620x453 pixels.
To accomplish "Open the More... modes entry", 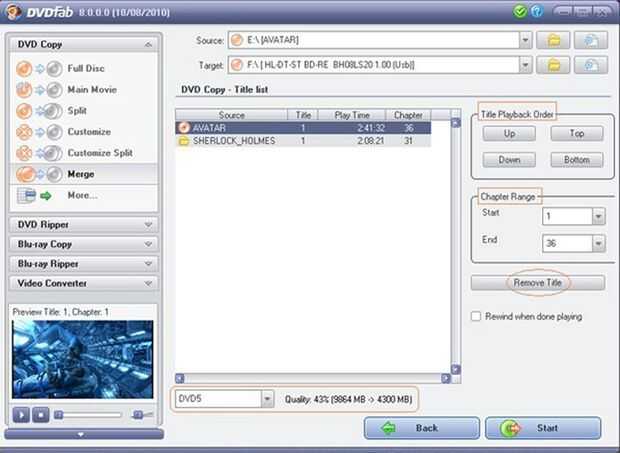I will point(85,195).
